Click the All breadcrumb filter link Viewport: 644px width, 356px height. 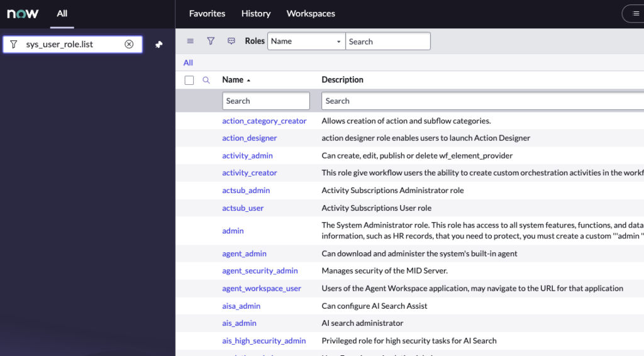pos(188,63)
